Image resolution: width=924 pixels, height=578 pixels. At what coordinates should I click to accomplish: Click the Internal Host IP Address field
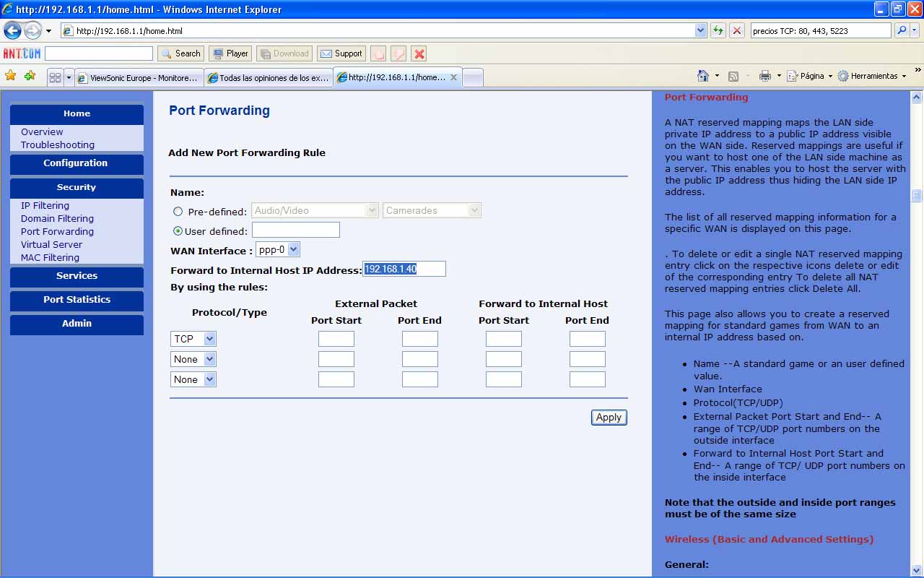point(404,269)
